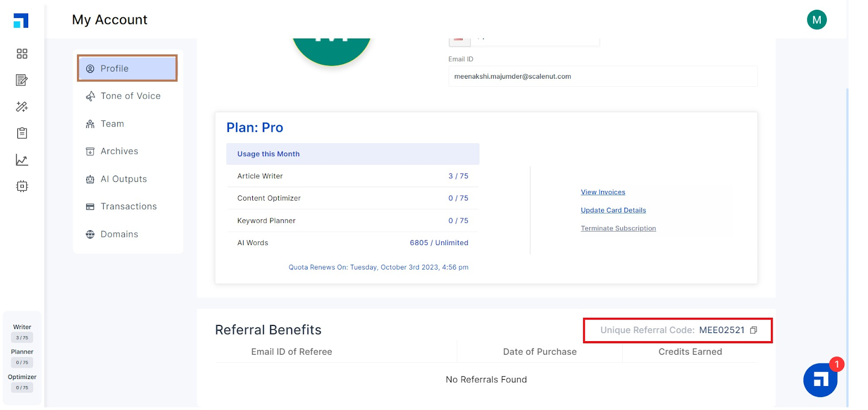Click the Scalenut logo icon
The width and height of the screenshot is (868, 410).
21,21
